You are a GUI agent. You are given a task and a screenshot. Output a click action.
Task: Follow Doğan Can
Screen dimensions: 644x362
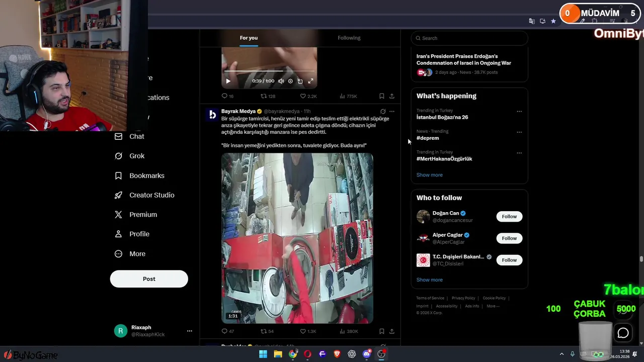[x=509, y=217]
